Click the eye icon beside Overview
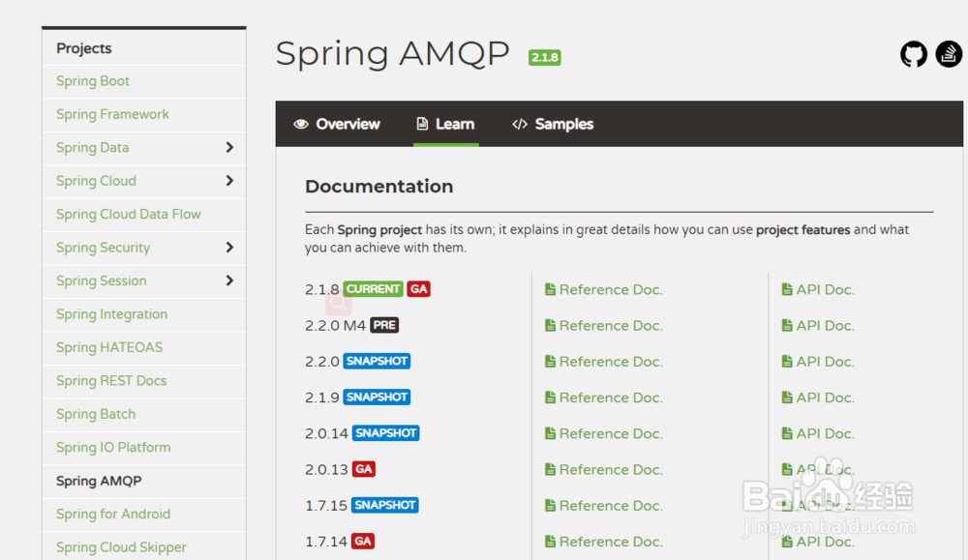 pos(301,124)
